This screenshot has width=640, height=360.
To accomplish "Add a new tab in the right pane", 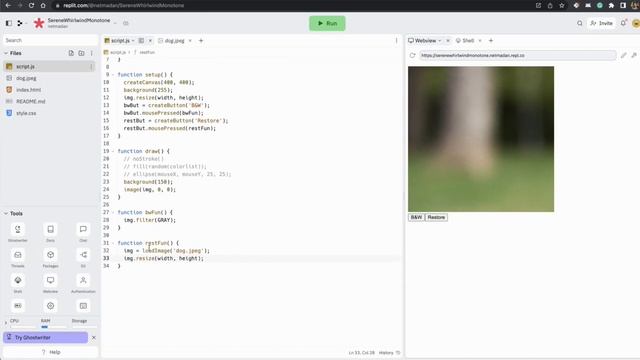I will tap(491, 40).
